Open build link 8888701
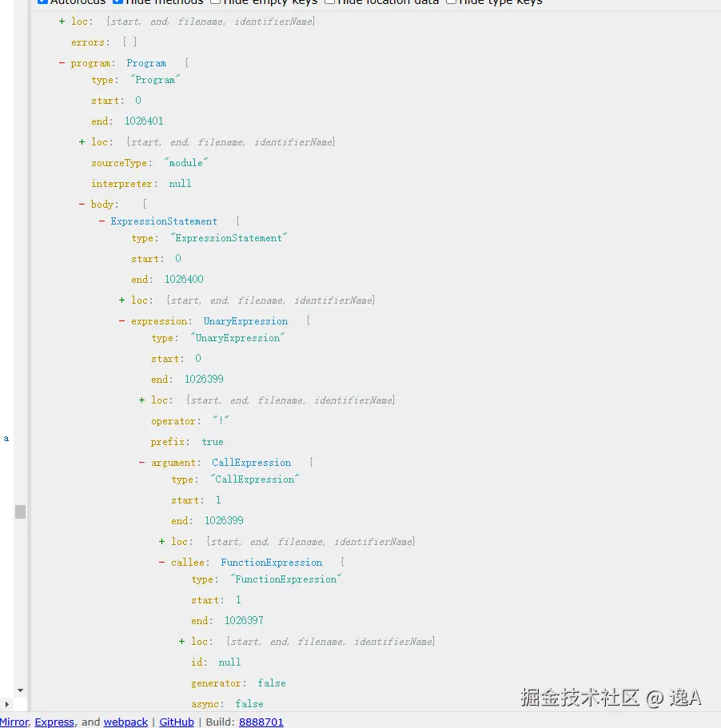 pyautogui.click(x=261, y=722)
